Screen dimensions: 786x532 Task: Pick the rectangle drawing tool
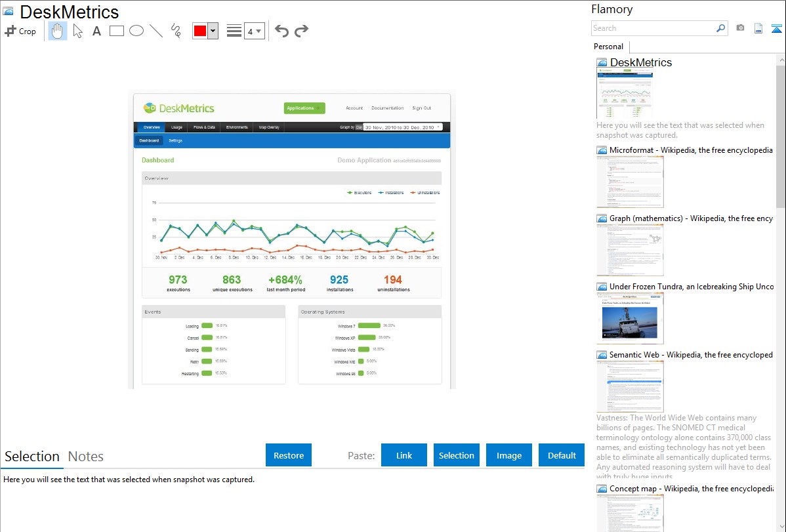[116, 31]
